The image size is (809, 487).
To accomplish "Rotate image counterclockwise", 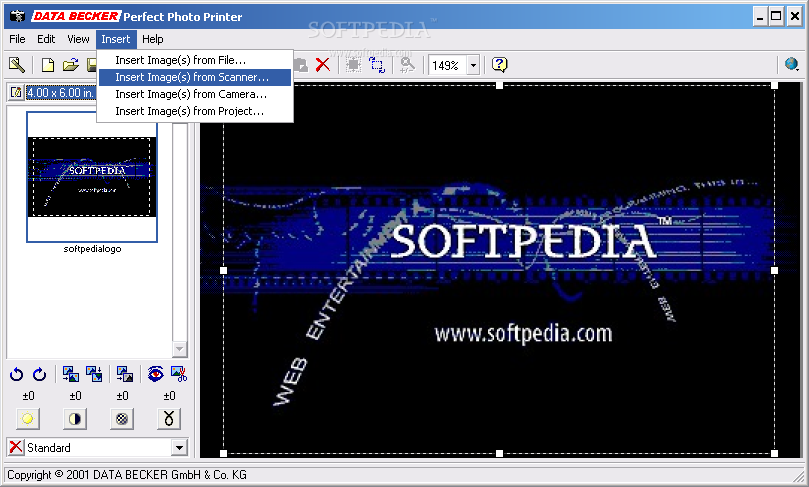I will pyautogui.click(x=17, y=375).
